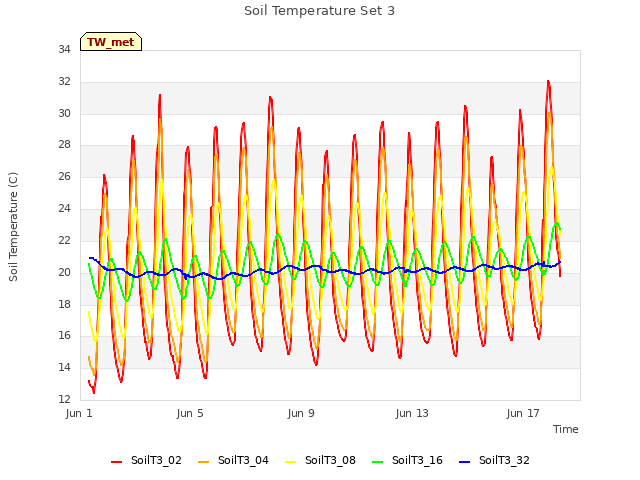Click the chart title Soil Temperature Set 3
Image resolution: width=640 pixels, height=480 pixels.
[320, 11]
